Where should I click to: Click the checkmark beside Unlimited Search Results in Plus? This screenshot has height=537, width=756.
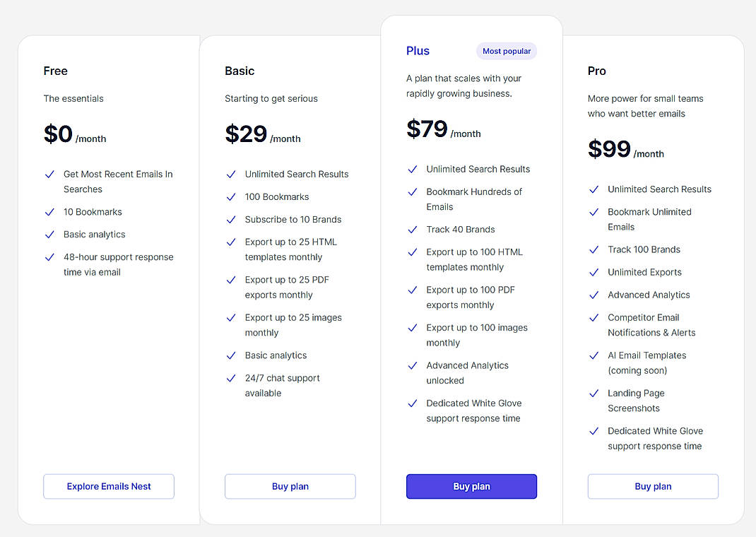pyautogui.click(x=413, y=169)
